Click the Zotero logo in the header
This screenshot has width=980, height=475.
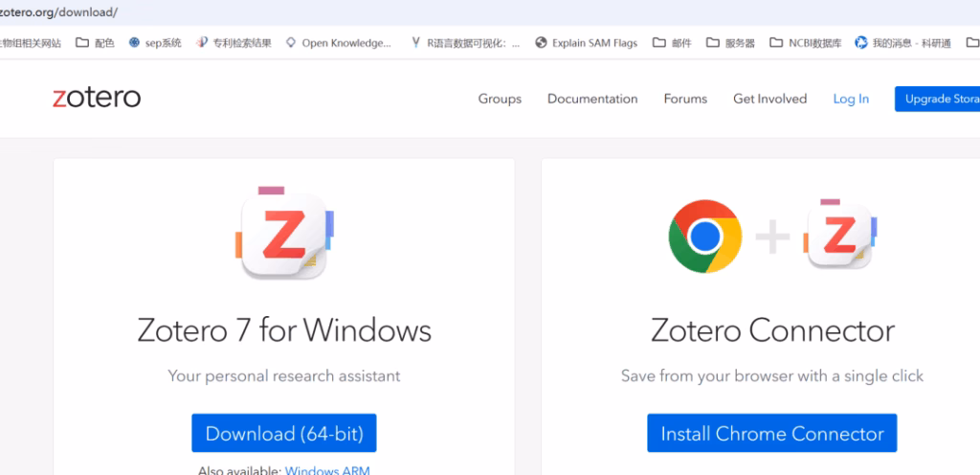[97, 98]
